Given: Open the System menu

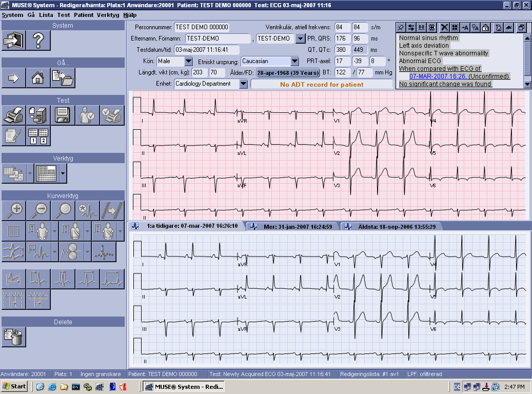Looking at the screenshot, I should coord(12,15).
